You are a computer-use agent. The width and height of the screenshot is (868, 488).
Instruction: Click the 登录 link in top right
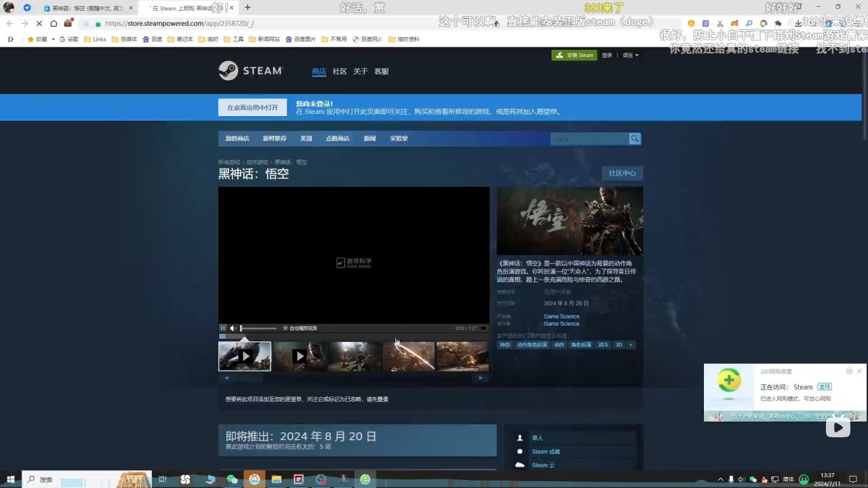(x=607, y=55)
